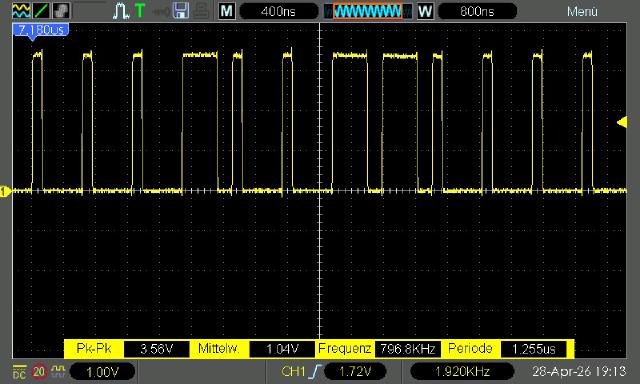
Task: Click the white pulse waveform icon
Action: click(x=121, y=11)
